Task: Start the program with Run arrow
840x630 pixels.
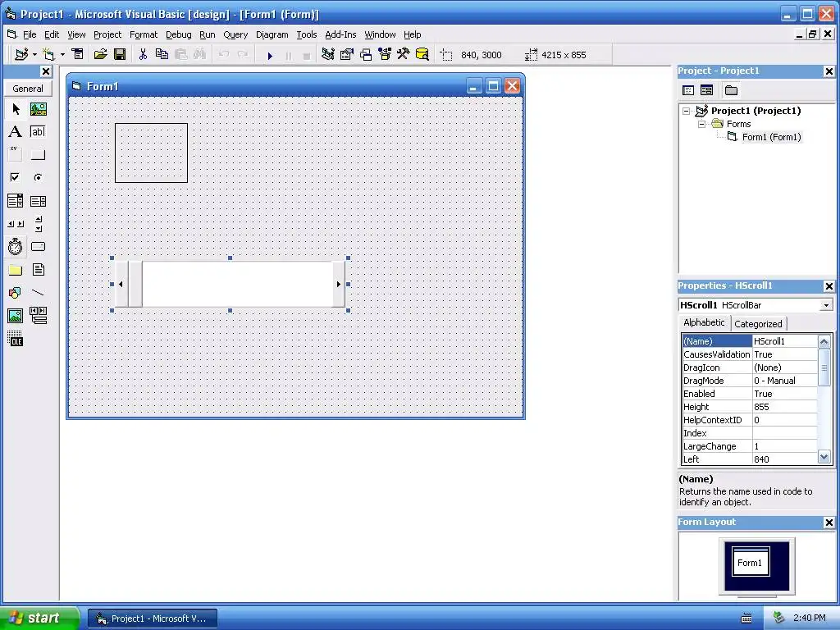Action: [x=270, y=55]
